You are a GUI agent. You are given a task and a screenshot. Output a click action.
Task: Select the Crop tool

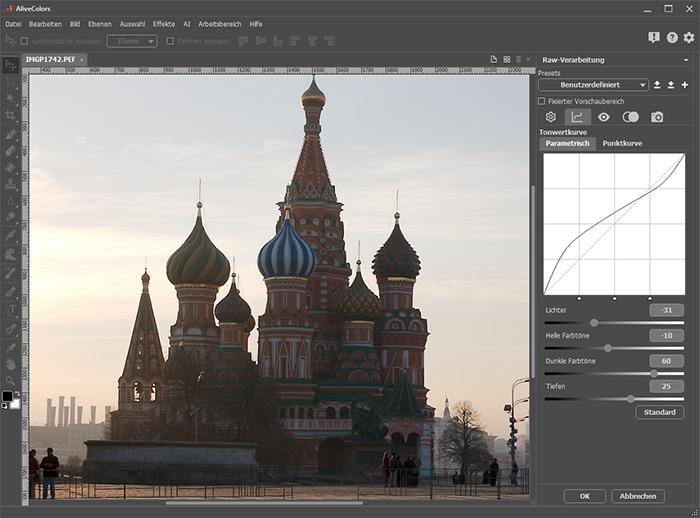coord(11,115)
